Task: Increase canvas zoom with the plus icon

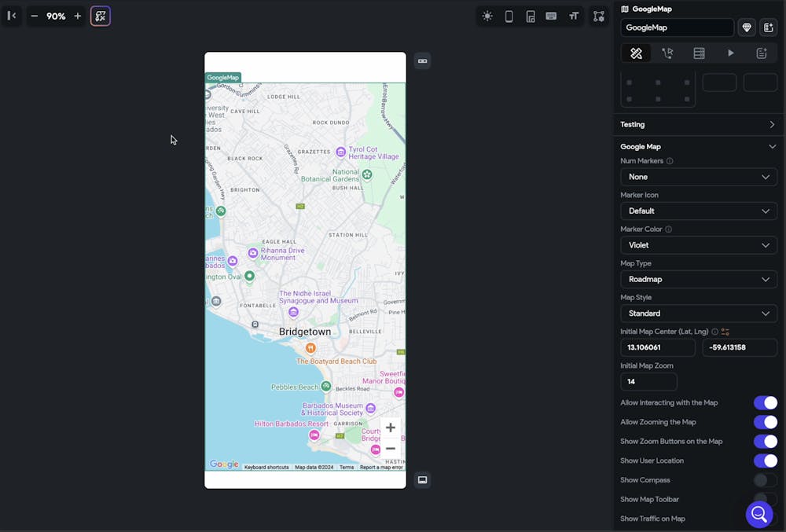Action: point(77,17)
